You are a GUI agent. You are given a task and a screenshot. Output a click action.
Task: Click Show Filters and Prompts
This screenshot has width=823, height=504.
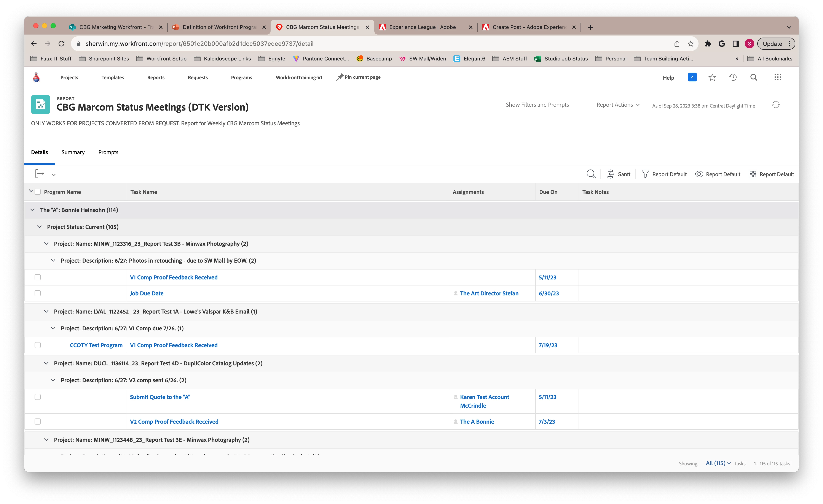click(537, 105)
